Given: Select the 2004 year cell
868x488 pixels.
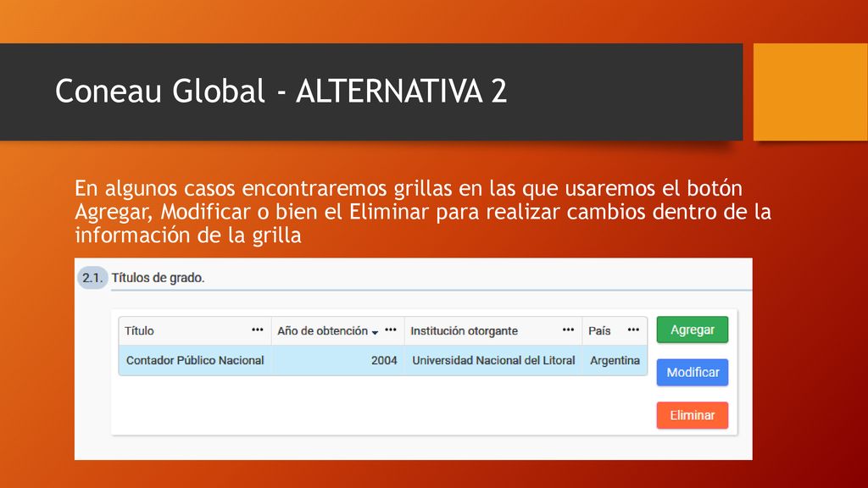Looking at the screenshot, I should click(337, 360).
